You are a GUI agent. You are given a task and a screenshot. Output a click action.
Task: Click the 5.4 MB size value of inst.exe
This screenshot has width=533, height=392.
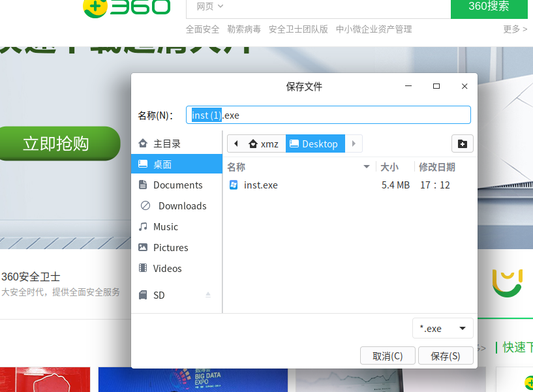coord(395,185)
